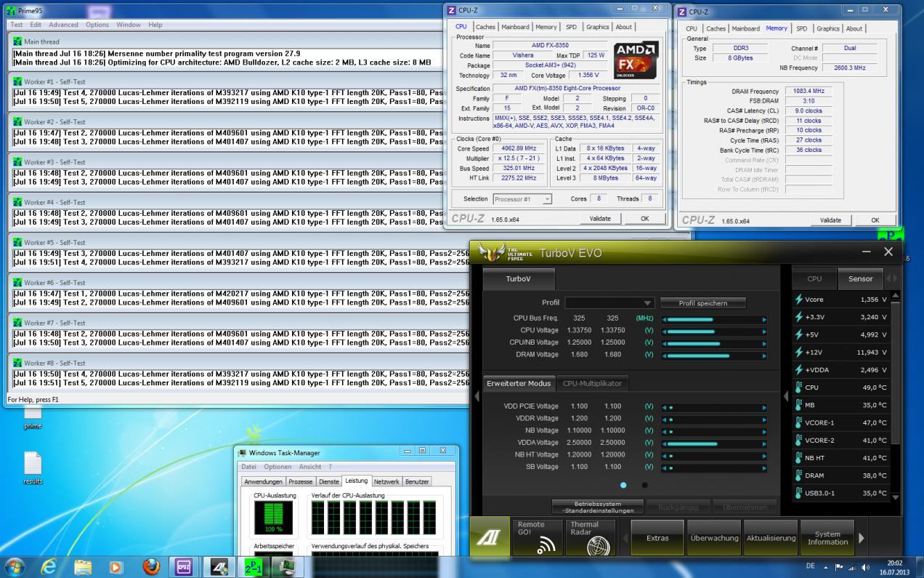Select the results desktop file icon
Image resolution: width=924 pixels, height=578 pixels.
[33, 469]
